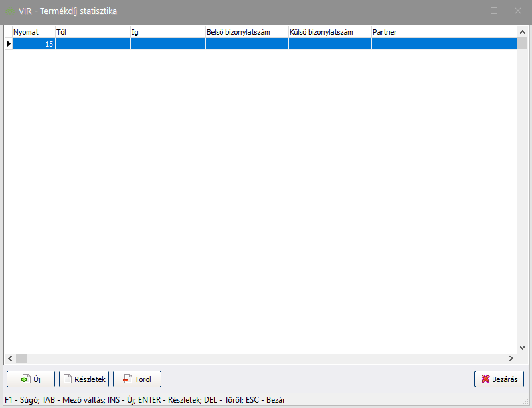Viewport: 532px width, 408px height.
Task: Select the Belső bizonylatszám column header
Action: pyautogui.click(x=246, y=31)
